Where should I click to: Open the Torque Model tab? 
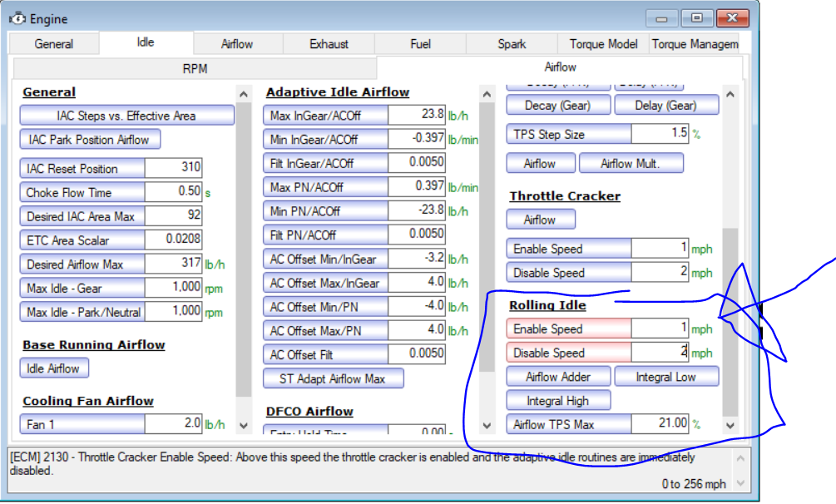pos(604,44)
